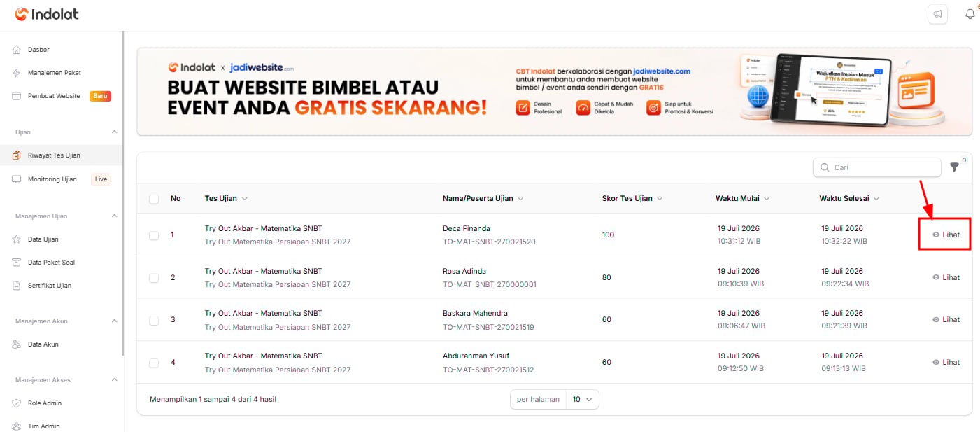Collapse the Manajemen Ujian sidebar section
Screen dimensions: 980x432
coord(115,216)
